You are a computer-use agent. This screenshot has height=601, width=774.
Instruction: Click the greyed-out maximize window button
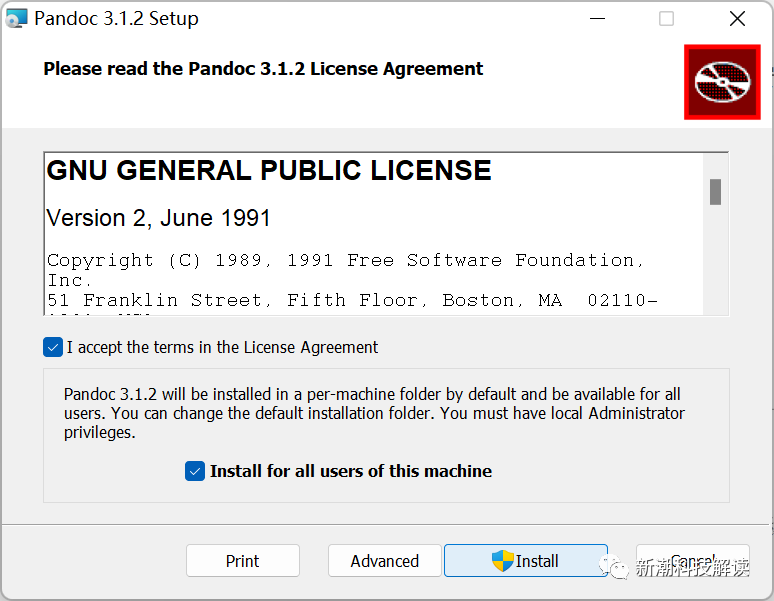pos(666,18)
